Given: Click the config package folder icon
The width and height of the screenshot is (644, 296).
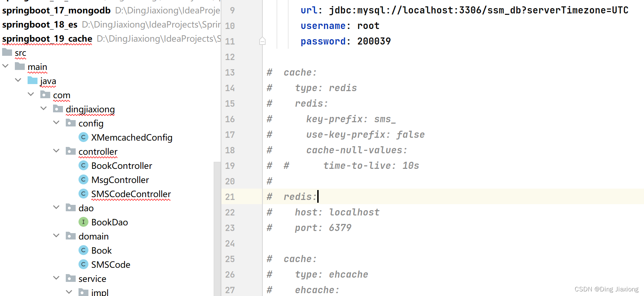Looking at the screenshot, I should (x=71, y=123).
